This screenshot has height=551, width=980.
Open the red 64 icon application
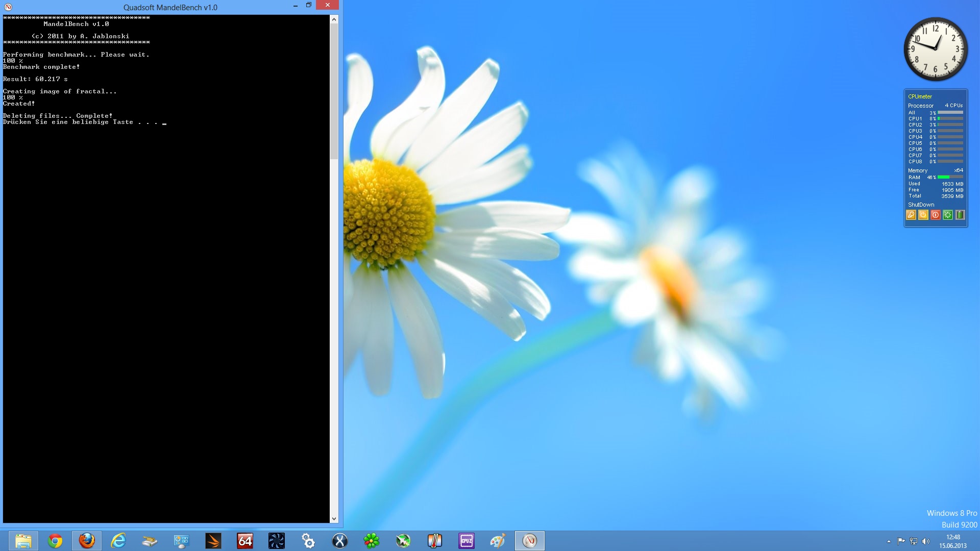tap(245, 541)
